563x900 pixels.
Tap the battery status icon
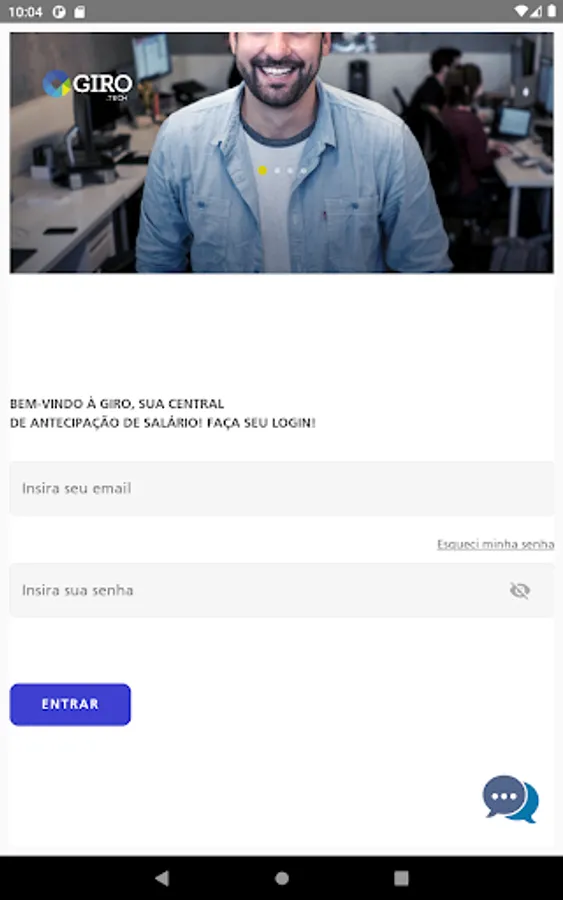tap(552, 11)
